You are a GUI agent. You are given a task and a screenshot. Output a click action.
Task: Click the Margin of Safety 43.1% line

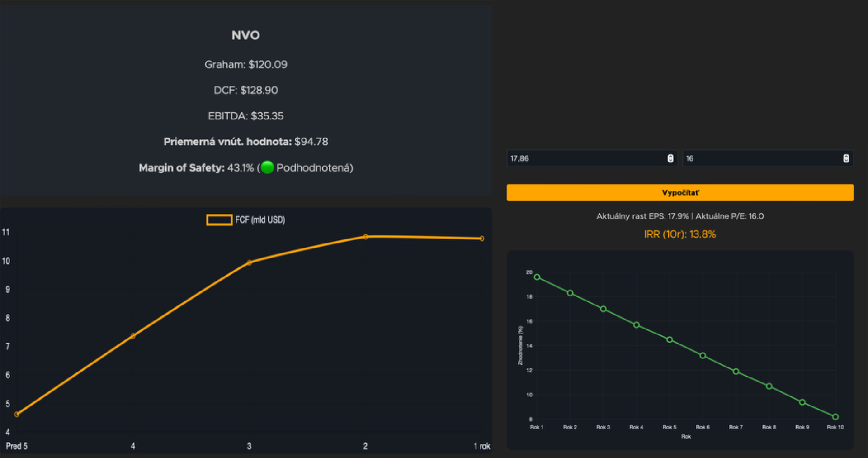point(245,167)
